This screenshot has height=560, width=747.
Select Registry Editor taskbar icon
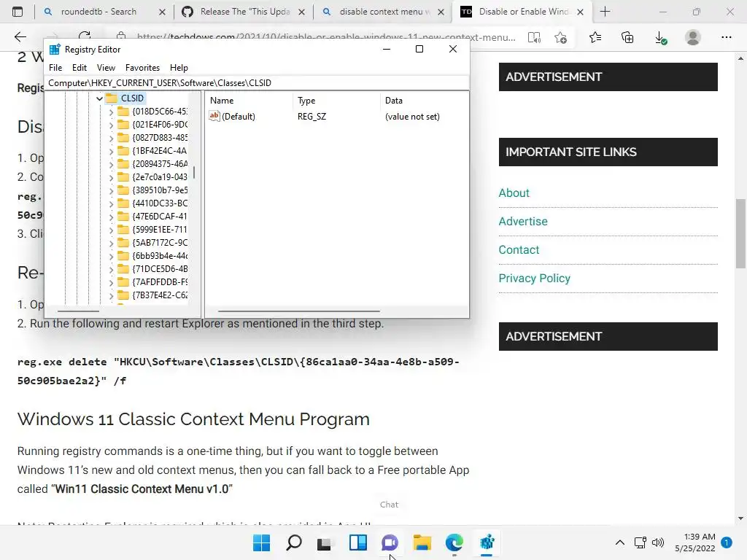[487, 542]
